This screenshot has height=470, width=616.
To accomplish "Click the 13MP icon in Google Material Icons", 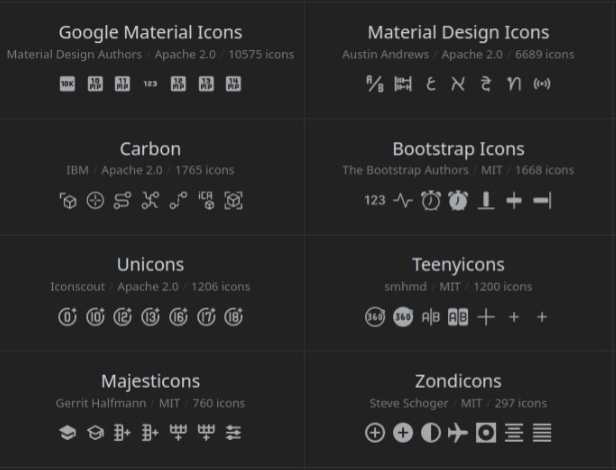I will pos(206,84).
